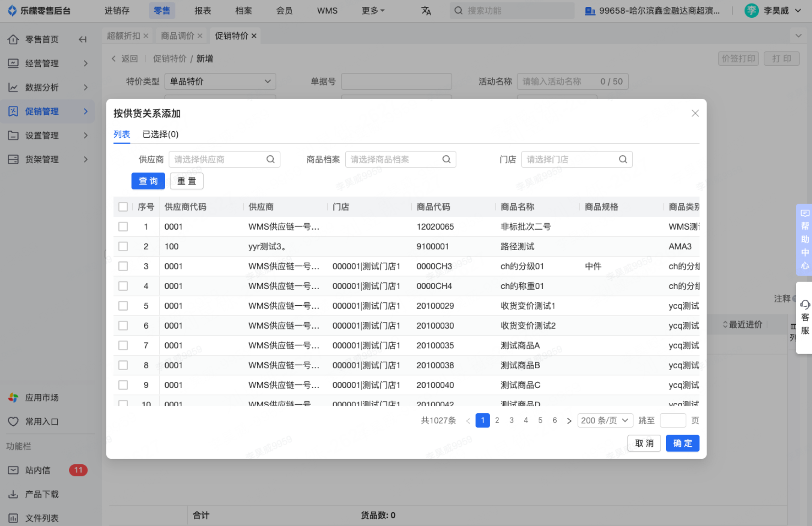The height and width of the screenshot is (526, 812).
Task: Open the 进销存 top menu
Action: pyautogui.click(x=117, y=11)
